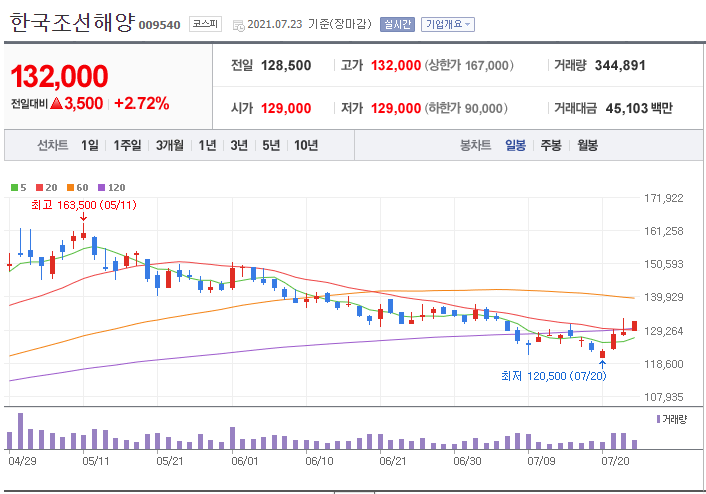
Task: Show the 3년 line chart
Action: coord(239,145)
